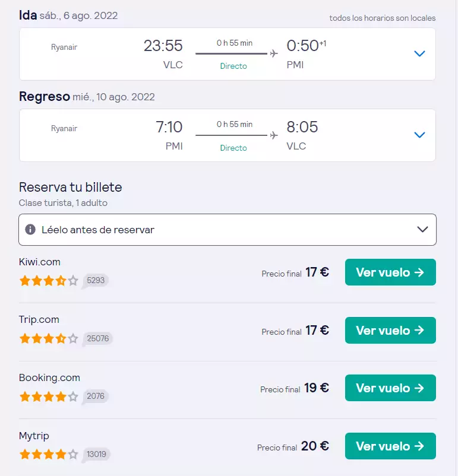The height and width of the screenshot is (476, 458).
Task: Click the Trip.com star rating
Action: 49,338
